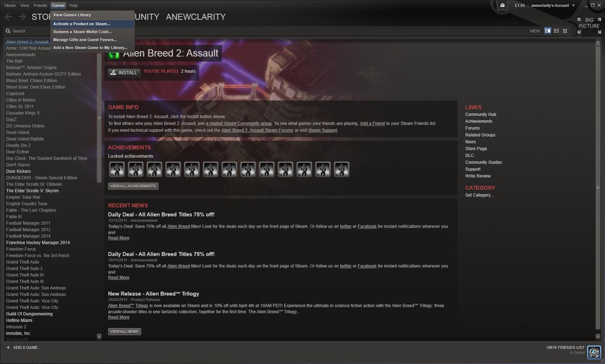Viewport: 605px width, 364px height.
Task: Click the Write Review link
Action: [x=478, y=176]
